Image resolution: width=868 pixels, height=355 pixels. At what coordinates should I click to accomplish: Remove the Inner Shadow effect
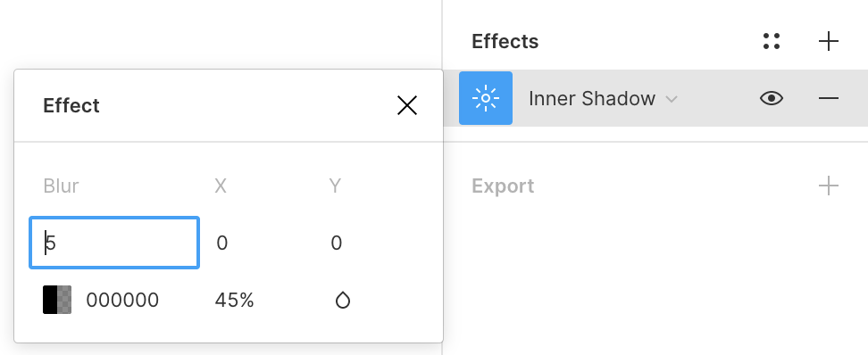pyautogui.click(x=828, y=98)
